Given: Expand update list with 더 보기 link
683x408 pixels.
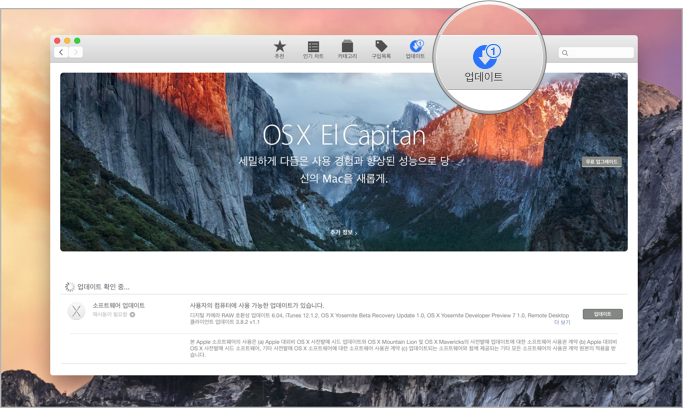Looking at the screenshot, I should click(x=562, y=322).
